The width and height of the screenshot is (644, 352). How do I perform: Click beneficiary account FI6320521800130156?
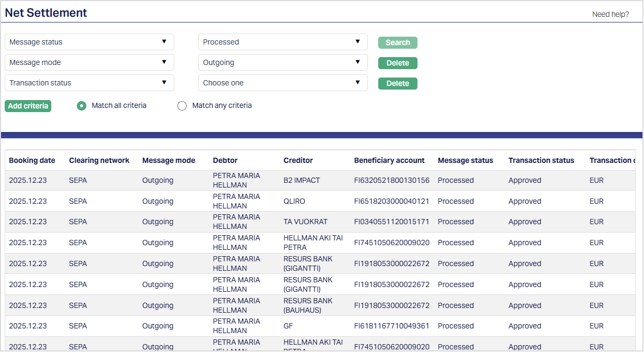coord(392,180)
